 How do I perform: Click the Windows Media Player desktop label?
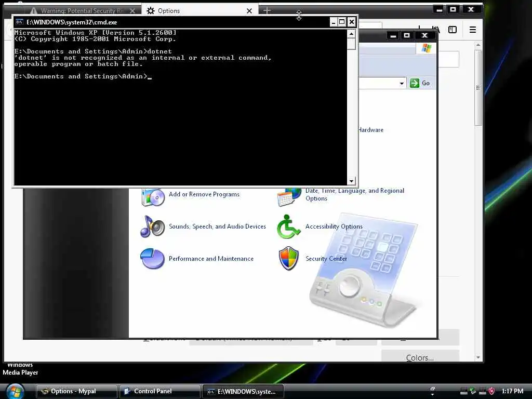pos(20,369)
